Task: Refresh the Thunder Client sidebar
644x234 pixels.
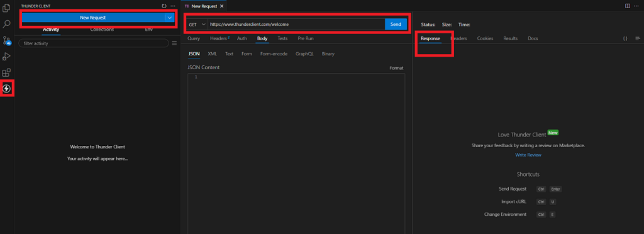Action: coord(164,6)
